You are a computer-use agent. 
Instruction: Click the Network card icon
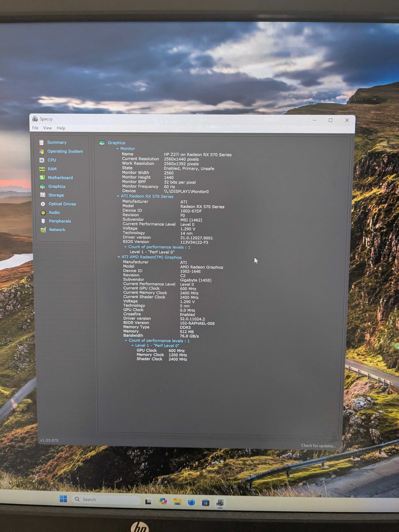[x=43, y=230]
